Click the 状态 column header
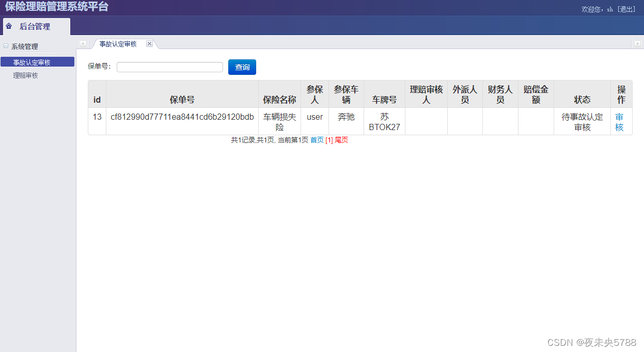 [582, 94]
